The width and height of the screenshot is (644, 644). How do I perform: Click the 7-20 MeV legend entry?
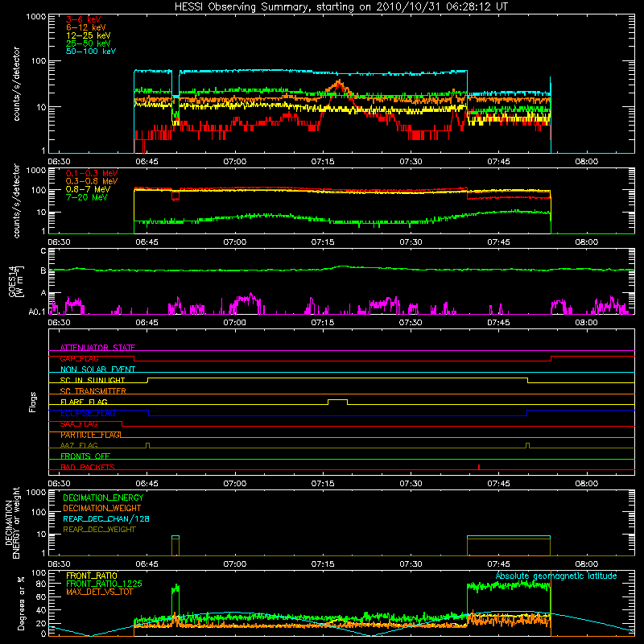coord(86,197)
